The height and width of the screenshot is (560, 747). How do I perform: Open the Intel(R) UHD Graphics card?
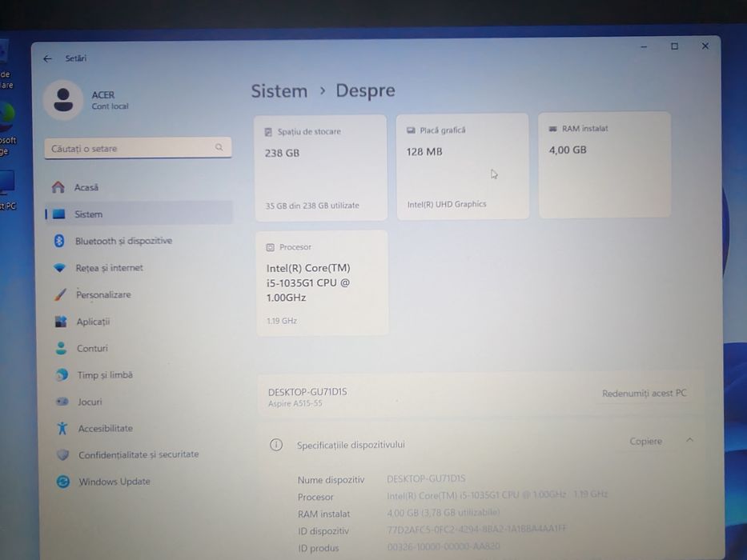[x=463, y=166]
